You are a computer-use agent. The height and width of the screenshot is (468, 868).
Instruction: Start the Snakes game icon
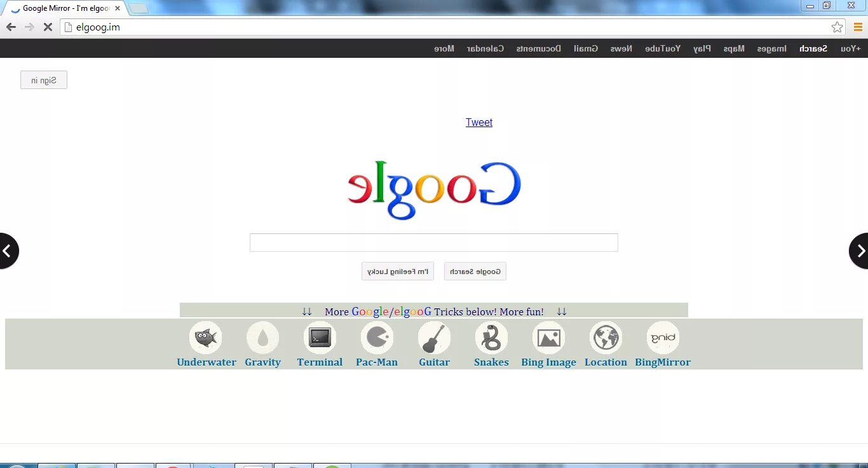pos(491,338)
